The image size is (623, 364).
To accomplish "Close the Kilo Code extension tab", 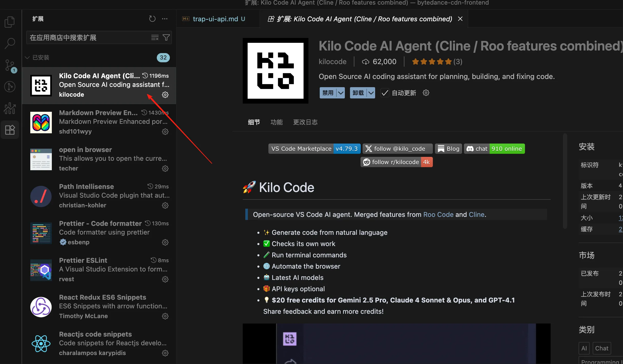I will pos(460,19).
